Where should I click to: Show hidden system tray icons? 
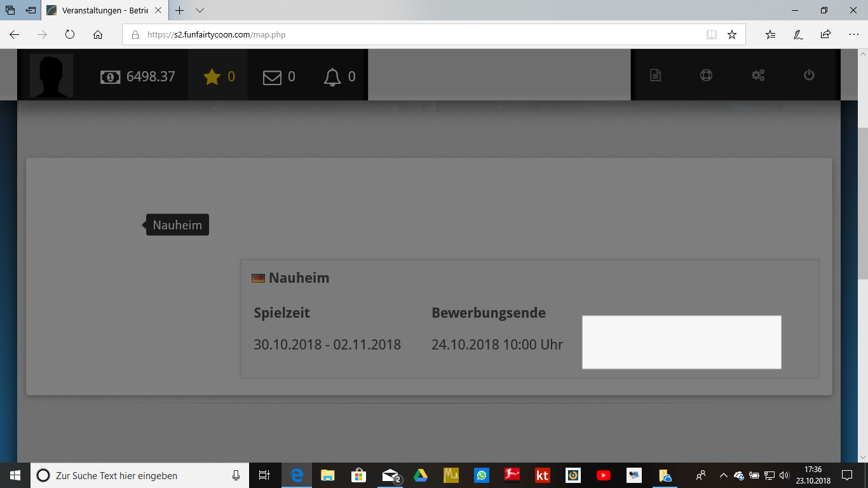coord(723,475)
